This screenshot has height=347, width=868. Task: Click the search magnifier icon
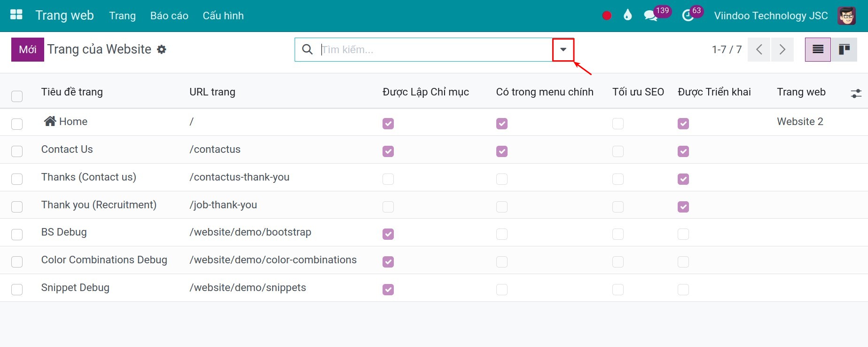point(307,49)
